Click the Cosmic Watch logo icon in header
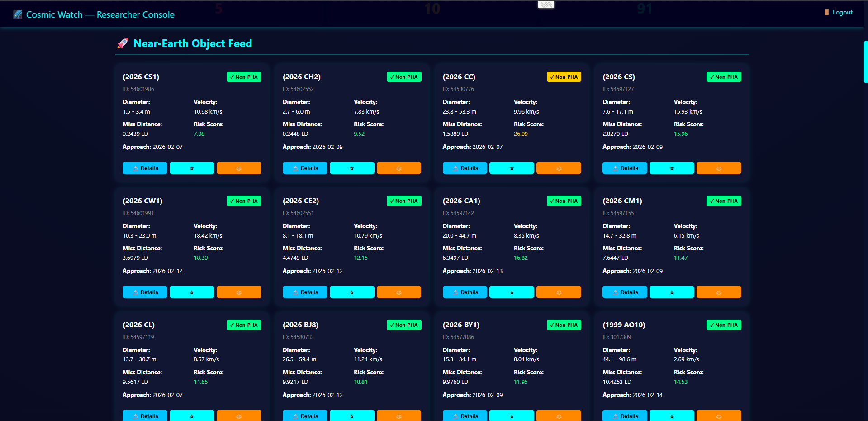The image size is (868, 421). pos(18,14)
